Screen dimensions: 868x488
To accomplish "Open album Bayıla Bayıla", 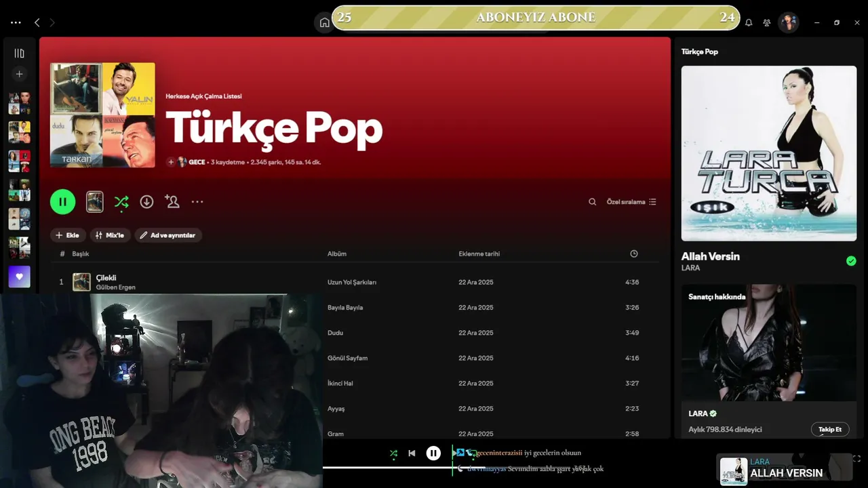I will pos(345,307).
